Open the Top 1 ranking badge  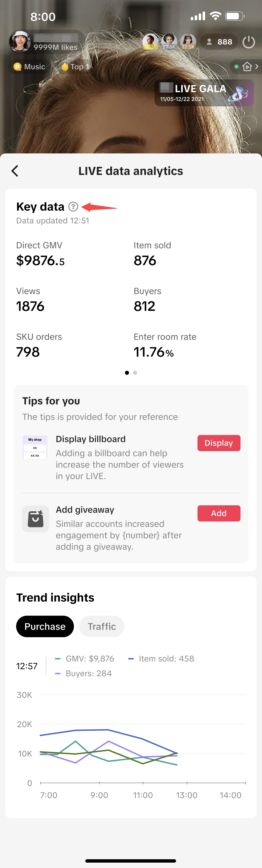pyautogui.click(x=75, y=67)
